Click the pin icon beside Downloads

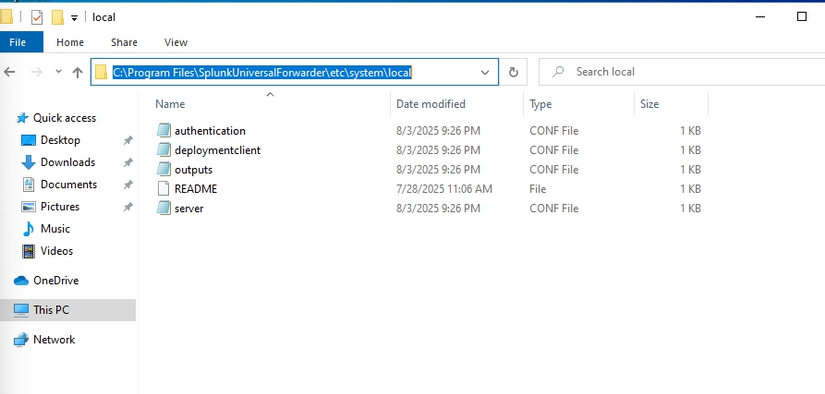click(x=127, y=163)
